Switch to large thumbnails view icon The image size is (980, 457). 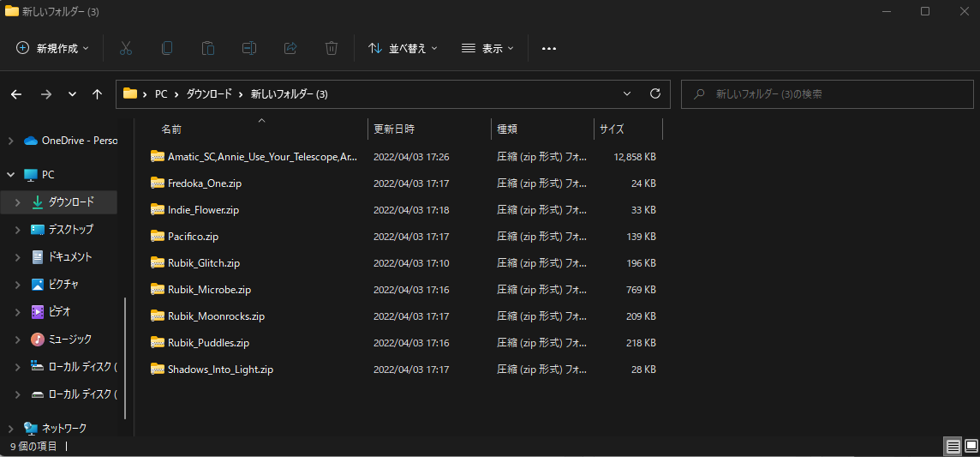point(971,446)
